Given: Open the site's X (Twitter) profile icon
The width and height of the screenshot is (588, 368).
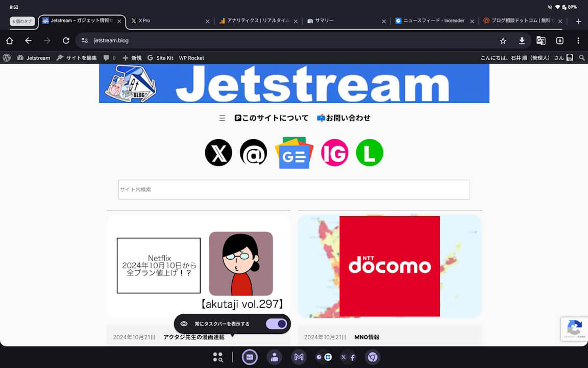Looking at the screenshot, I should 218,152.
